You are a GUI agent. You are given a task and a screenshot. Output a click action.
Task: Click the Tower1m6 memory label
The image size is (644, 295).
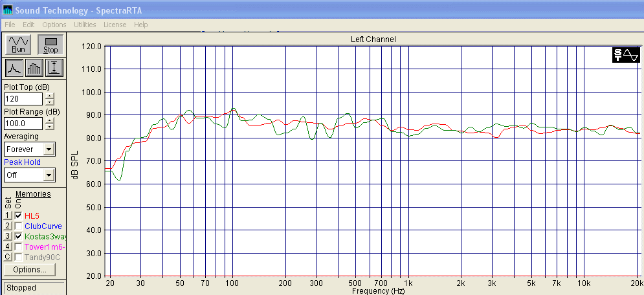coord(45,247)
